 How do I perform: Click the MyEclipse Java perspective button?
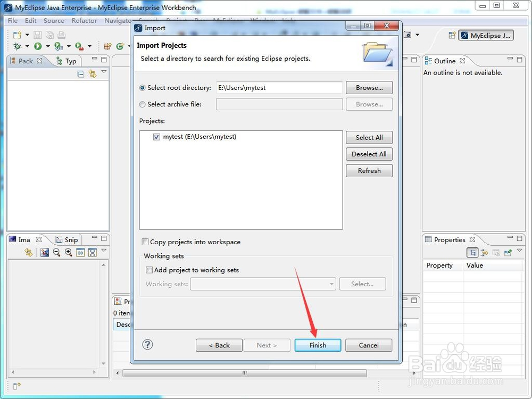[486, 35]
